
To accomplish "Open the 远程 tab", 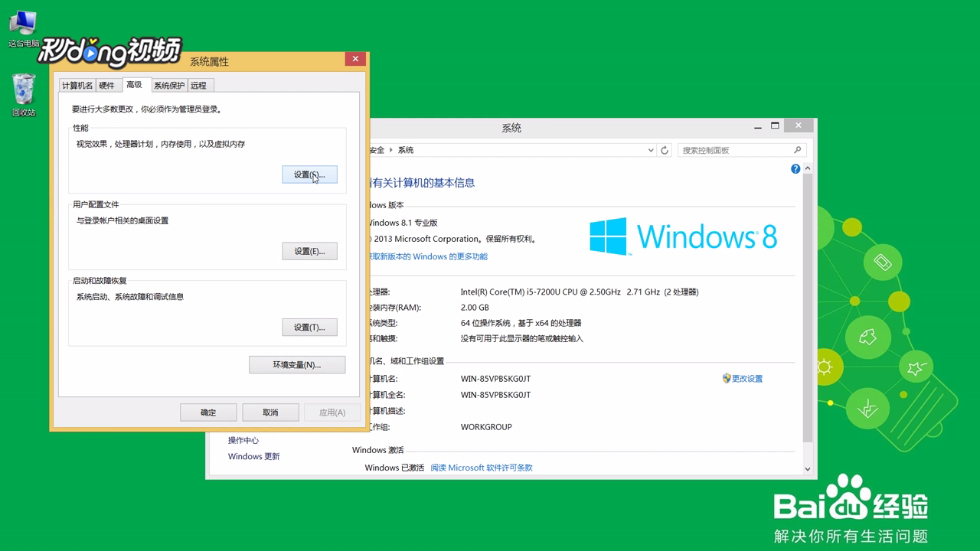I will [199, 86].
